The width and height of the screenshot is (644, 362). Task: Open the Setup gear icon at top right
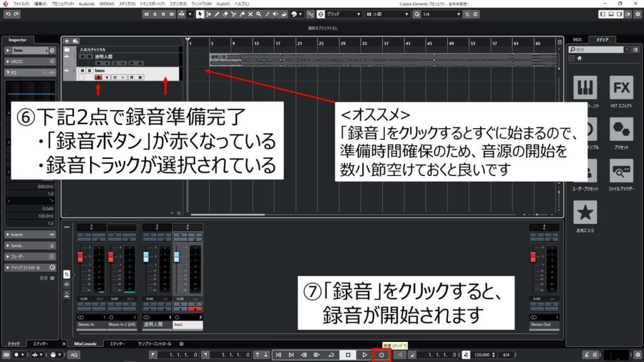(x=638, y=14)
